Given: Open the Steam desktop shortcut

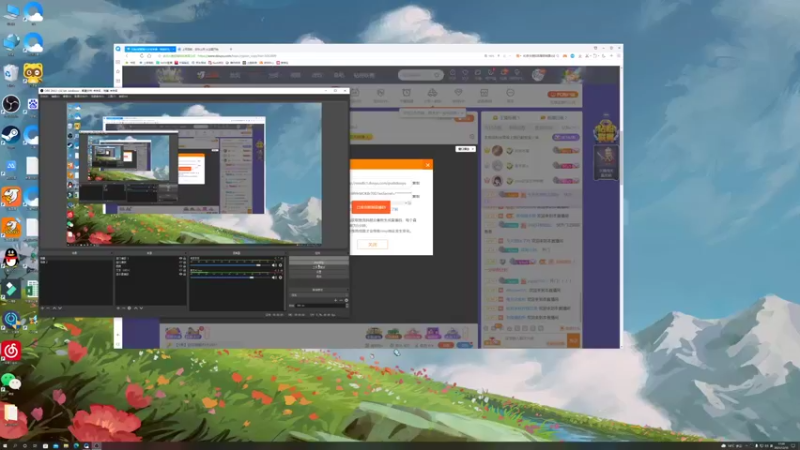Looking at the screenshot, I should click(x=11, y=135).
